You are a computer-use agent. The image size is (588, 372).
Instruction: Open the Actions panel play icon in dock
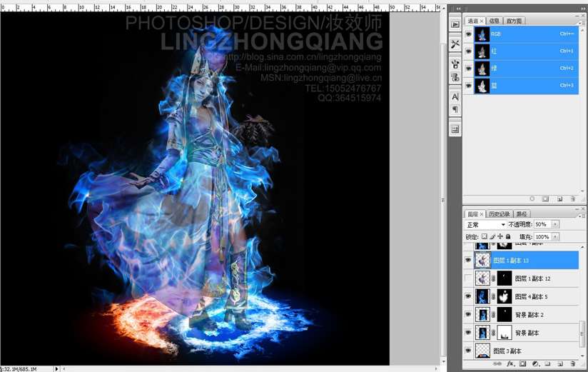click(x=455, y=24)
